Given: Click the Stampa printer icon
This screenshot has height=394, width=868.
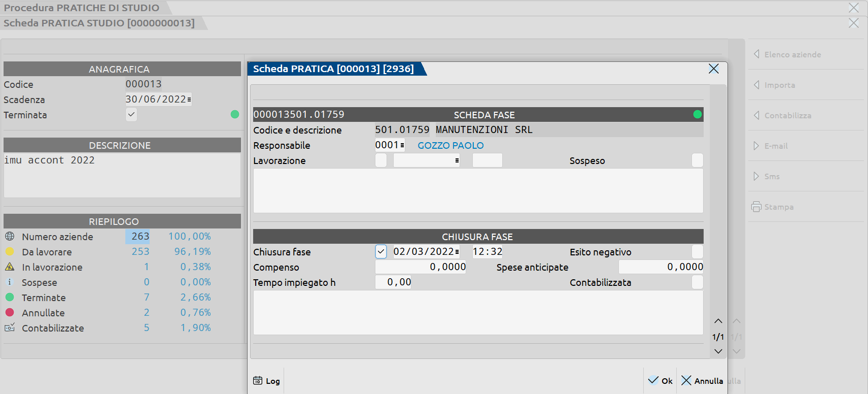Looking at the screenshot, I should click(756, 207).
